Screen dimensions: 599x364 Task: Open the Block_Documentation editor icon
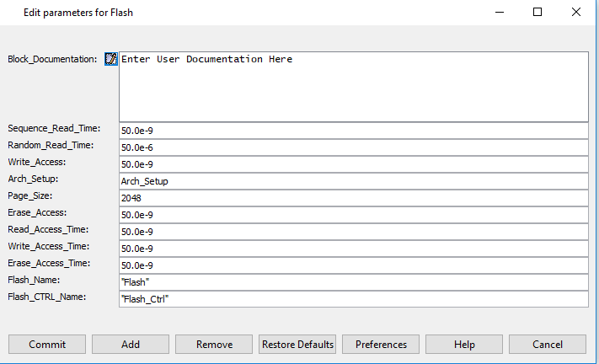(x=110, y=59)
